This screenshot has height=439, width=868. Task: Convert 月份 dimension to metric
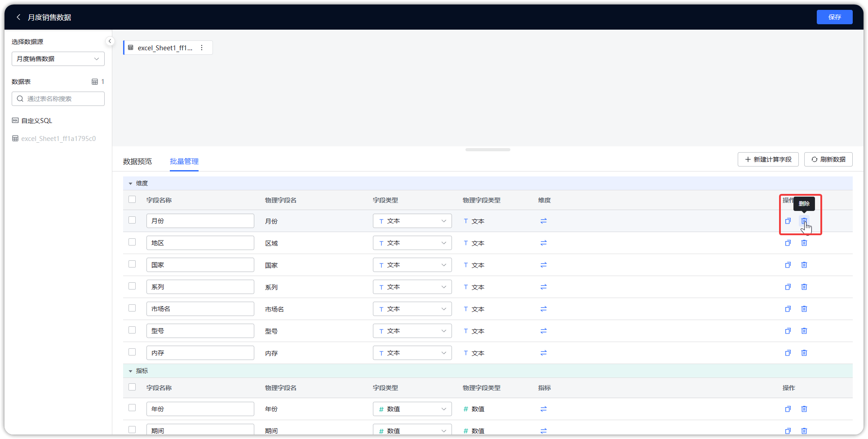click(x=544, y=221)
